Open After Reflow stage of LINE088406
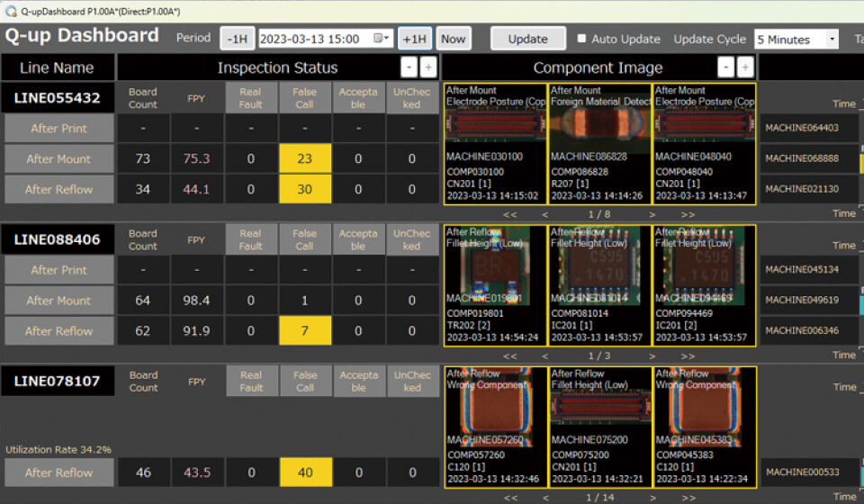The image size is (864, 504). [x=59, y=330]
